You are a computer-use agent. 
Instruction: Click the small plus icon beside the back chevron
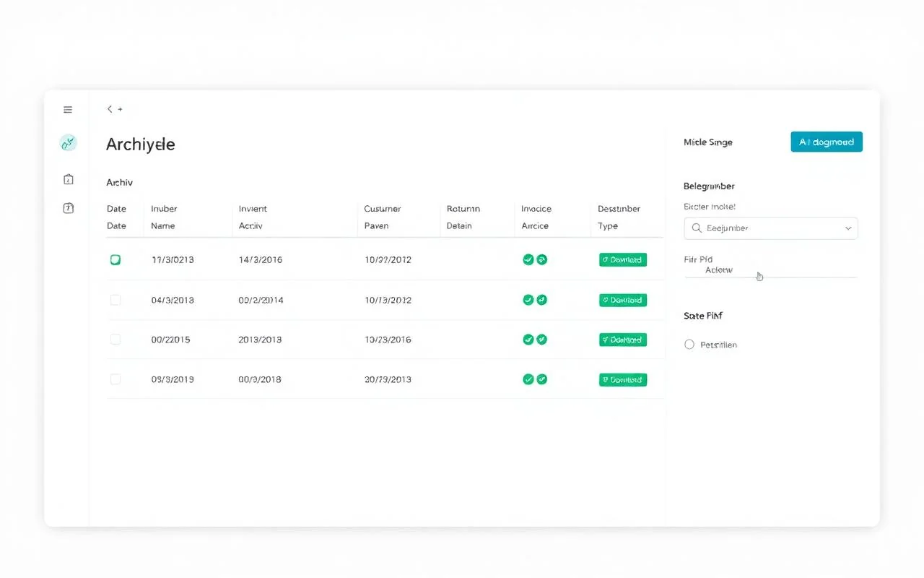[120, 109]
